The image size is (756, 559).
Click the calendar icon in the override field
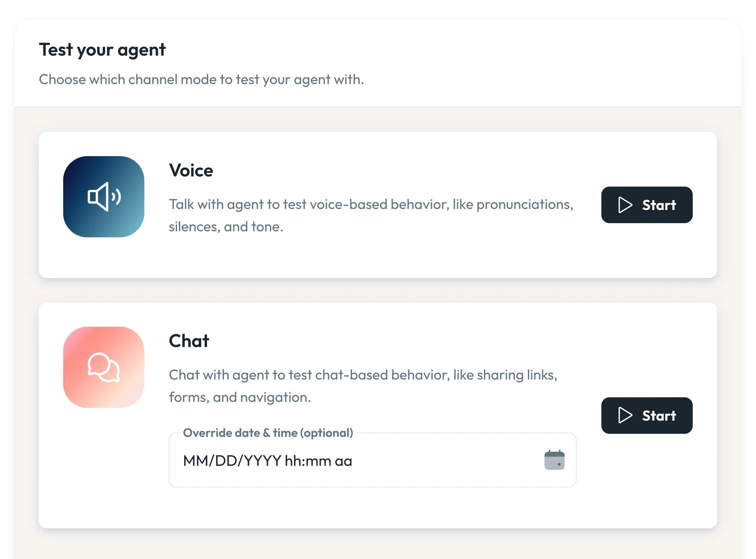click(554, 460)
